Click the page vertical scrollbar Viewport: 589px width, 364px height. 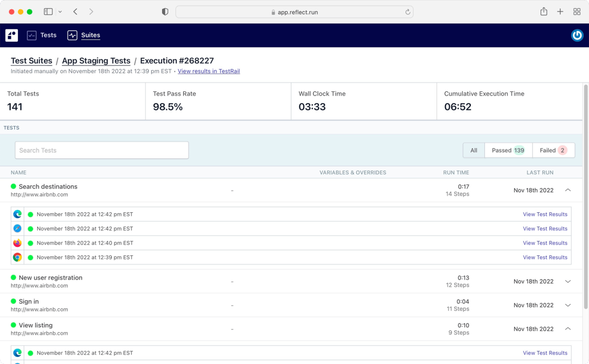point(586,197)
